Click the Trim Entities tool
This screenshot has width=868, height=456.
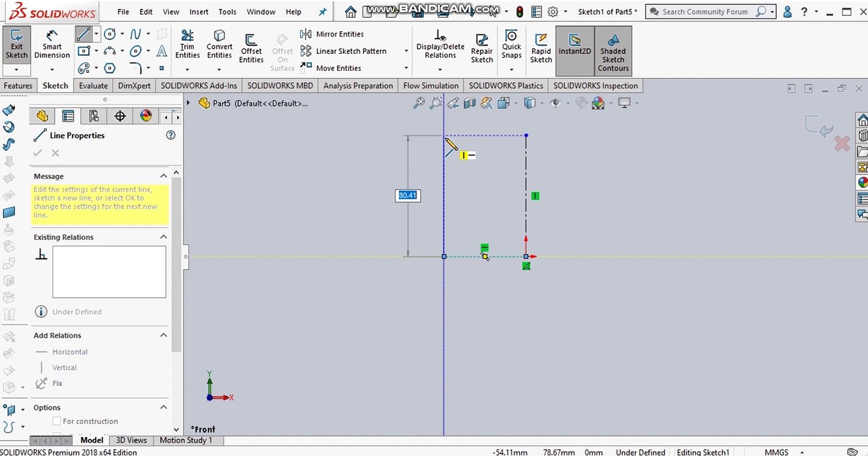[187, 44]
